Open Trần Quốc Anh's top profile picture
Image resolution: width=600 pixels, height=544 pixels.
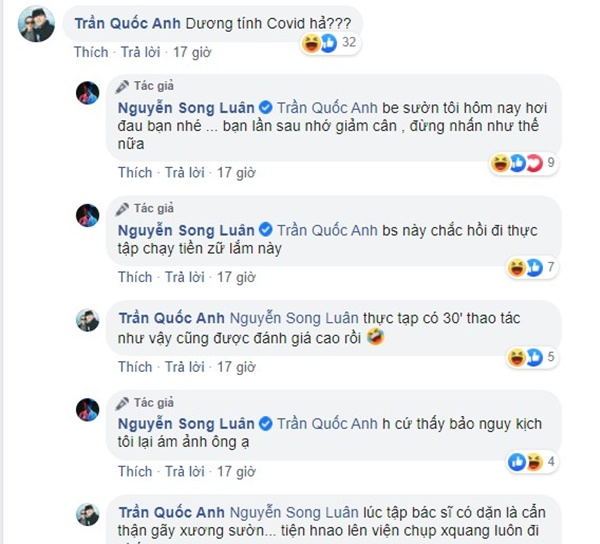[36, 24]
